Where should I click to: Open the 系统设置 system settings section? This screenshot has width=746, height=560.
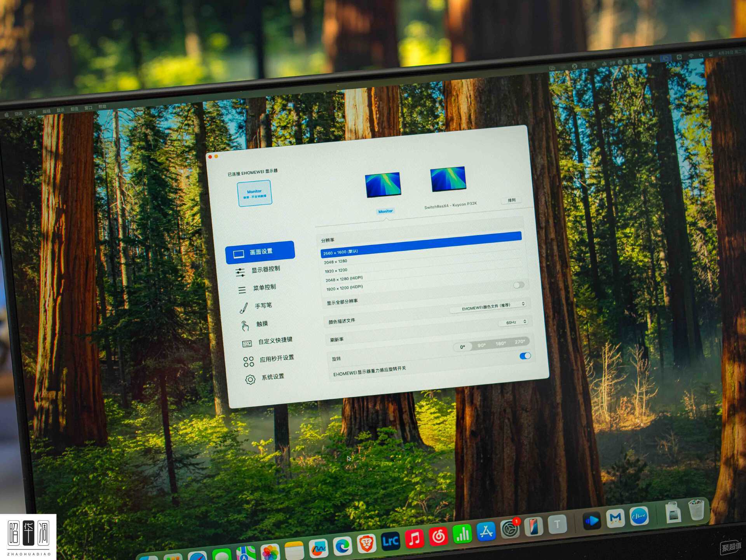(265, 378)
